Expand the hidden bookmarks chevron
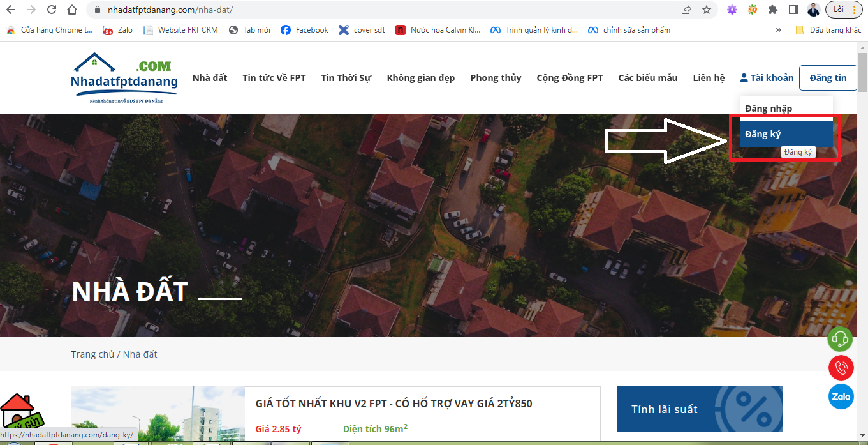 779,30
